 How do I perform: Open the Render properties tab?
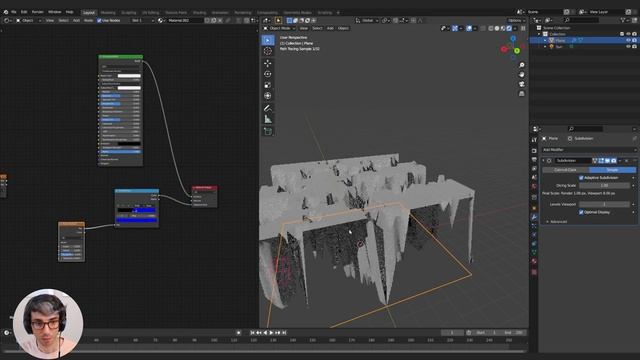click(534, 151)
